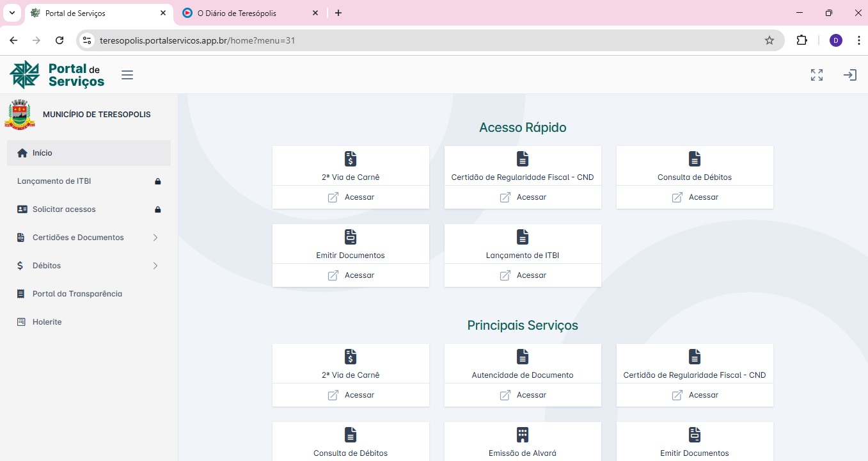Image resolution: width=868 pixels, height=461 pixels.
Task: Select Holerite from the sidebar
Action: (x=47, y=322)
